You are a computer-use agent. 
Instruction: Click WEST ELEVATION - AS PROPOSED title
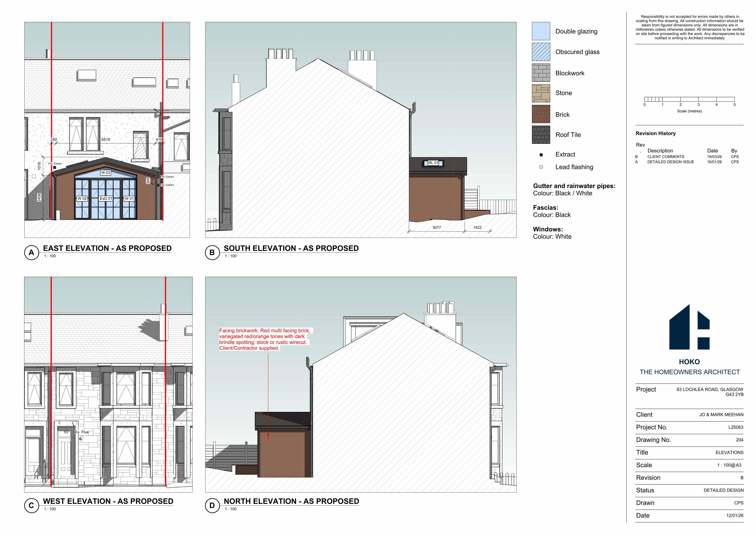[108, 501]
